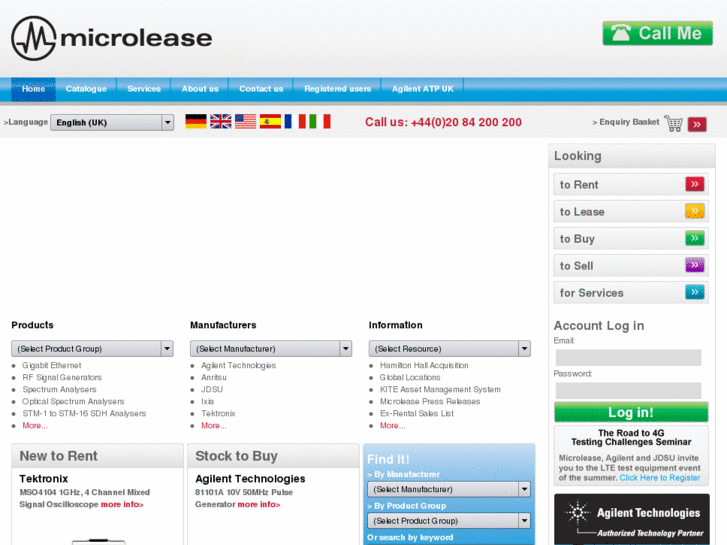Click the green Log in! button
The height and width of the screenshot is (545, 727).
[x=631, y=412]
